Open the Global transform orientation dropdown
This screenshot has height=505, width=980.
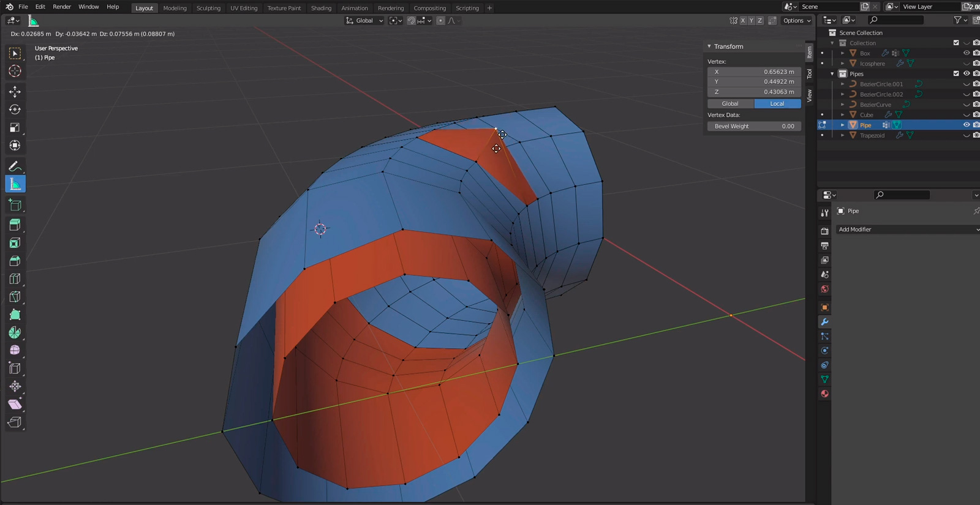click(x=365, y=20)
